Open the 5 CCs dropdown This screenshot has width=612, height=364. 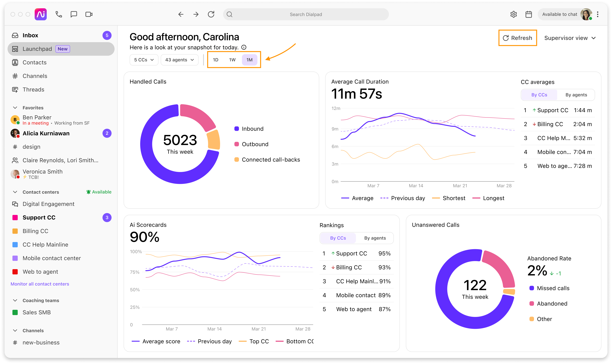(144, 60)
